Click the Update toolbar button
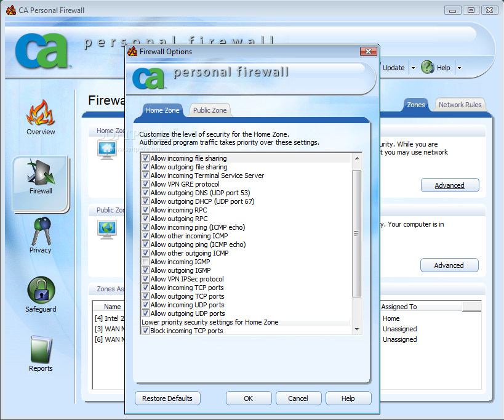Image resolution: width=504 pixels, height=420 pixels. (393, 68)
